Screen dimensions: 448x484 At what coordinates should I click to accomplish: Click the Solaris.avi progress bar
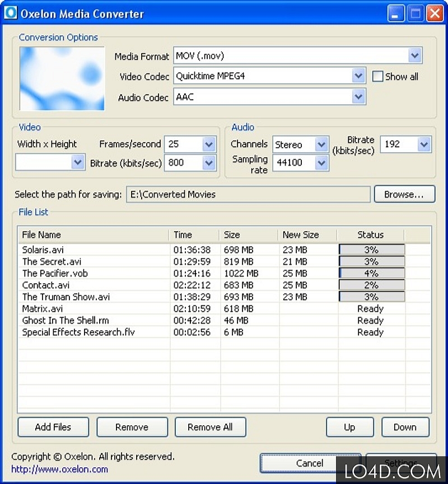[372, 250]
